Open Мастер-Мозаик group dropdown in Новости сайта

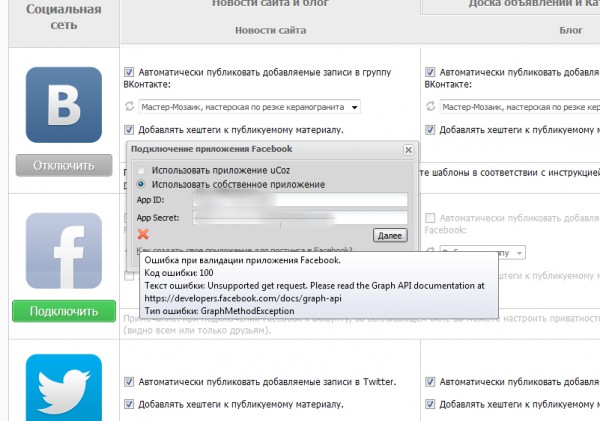249,107
